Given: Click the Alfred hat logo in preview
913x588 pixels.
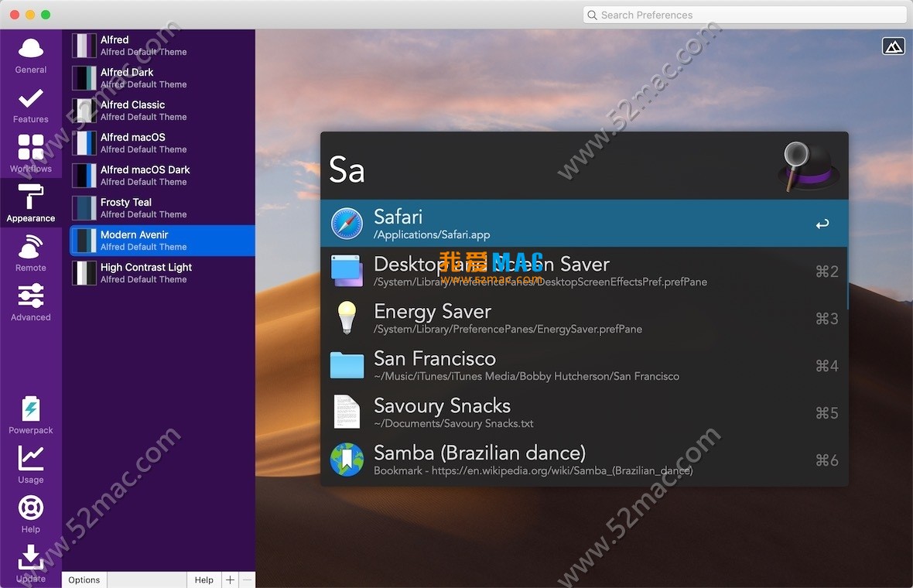Looking at the screenshot, I should click(x=809, y=166).
